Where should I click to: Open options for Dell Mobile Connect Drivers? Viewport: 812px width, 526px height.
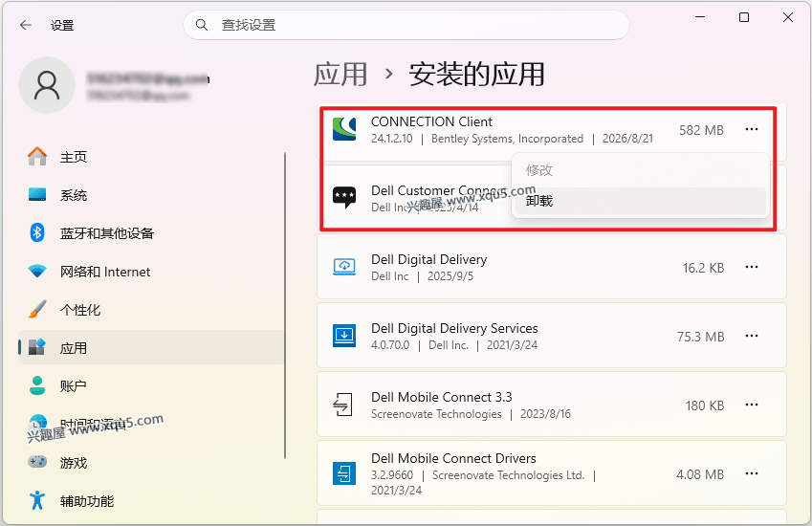(x=752, y=473)
